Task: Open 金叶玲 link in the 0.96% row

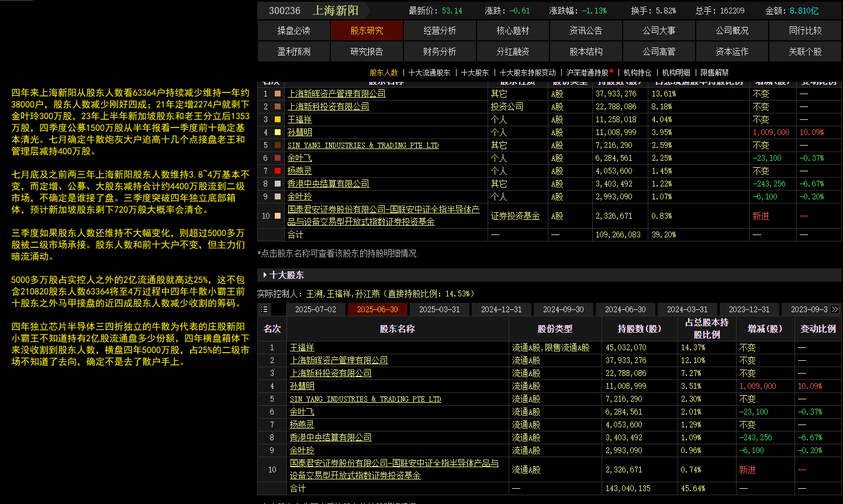Action: click(302, 450)
